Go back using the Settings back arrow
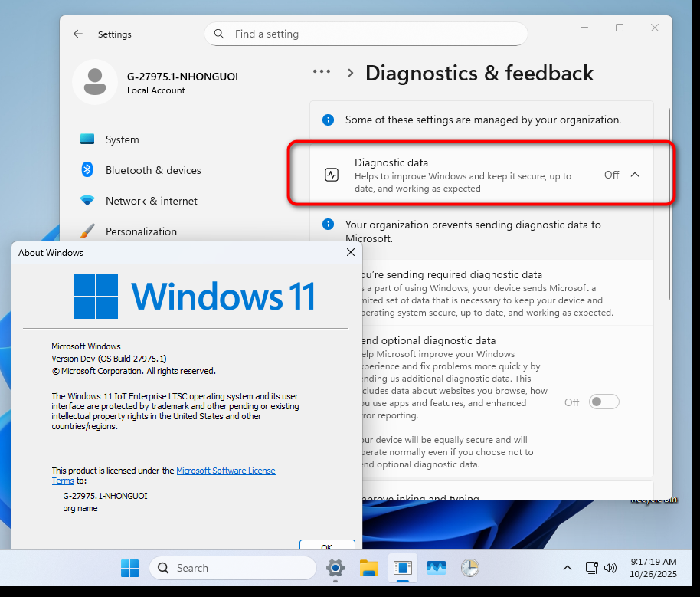 click(x=78, y=34)
